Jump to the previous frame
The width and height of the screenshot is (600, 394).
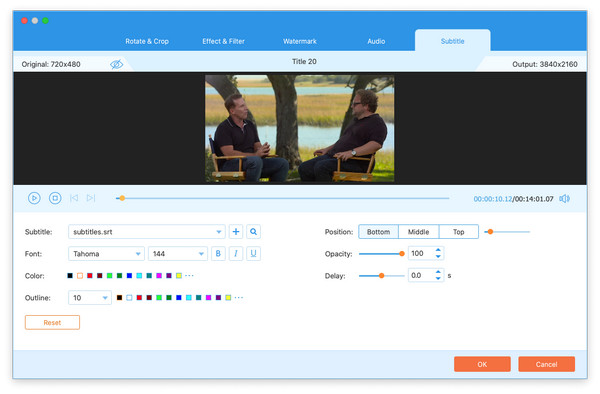coord(74,198)
